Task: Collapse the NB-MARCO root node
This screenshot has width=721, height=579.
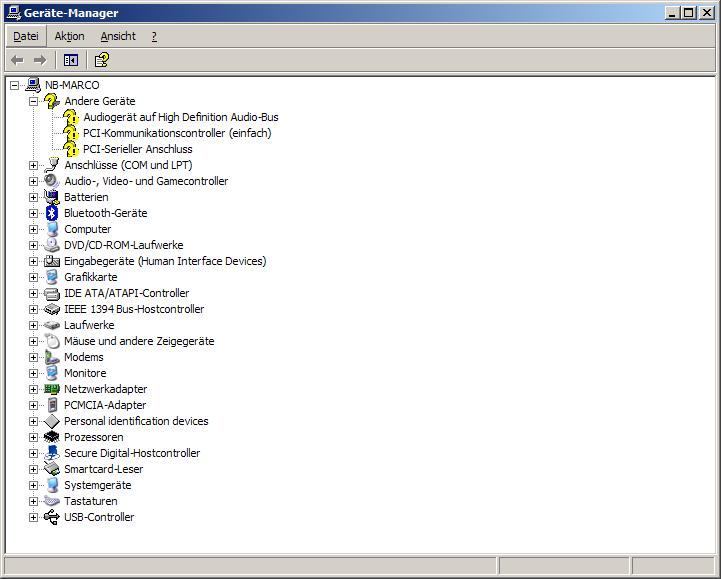Action: (x=14, y=86)
